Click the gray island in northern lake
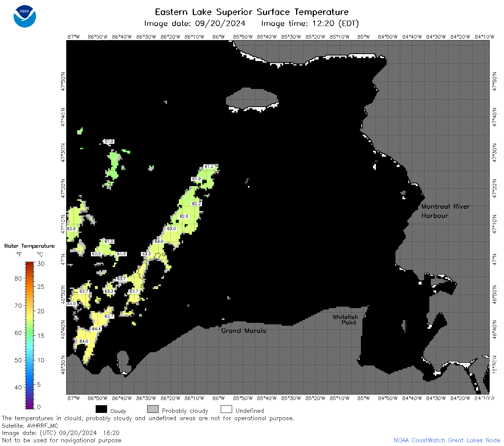Screen dimensions: 504x446 252,98
